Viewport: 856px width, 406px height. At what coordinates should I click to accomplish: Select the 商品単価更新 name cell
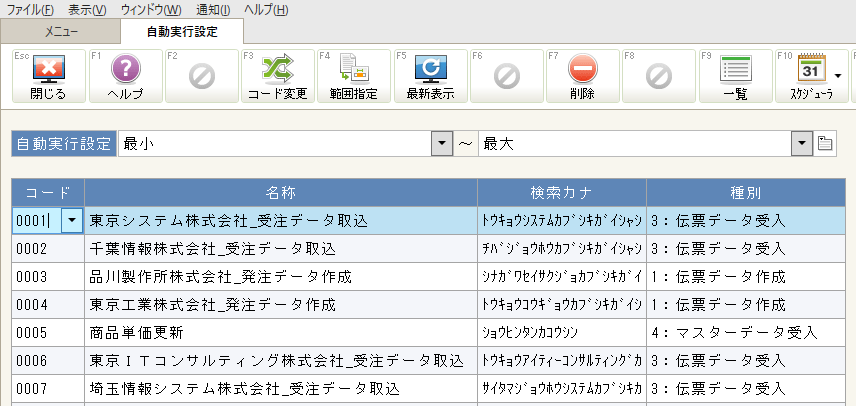pos(281,332)
